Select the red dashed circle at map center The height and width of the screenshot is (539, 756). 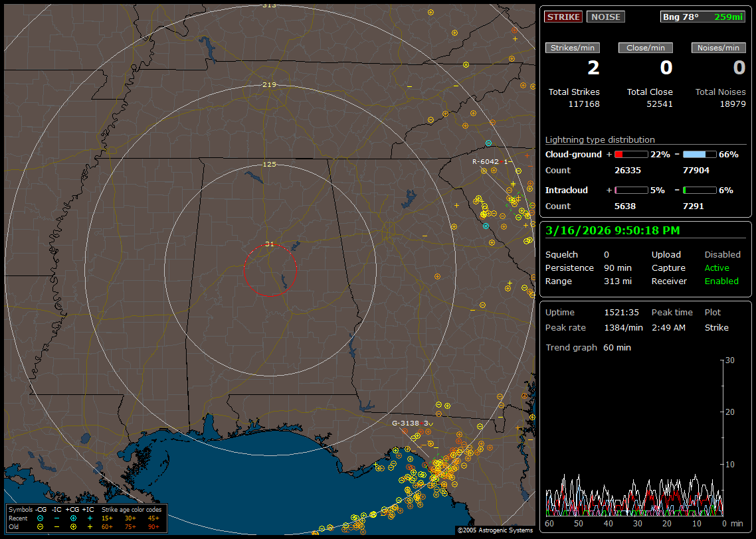click(270, 269)
